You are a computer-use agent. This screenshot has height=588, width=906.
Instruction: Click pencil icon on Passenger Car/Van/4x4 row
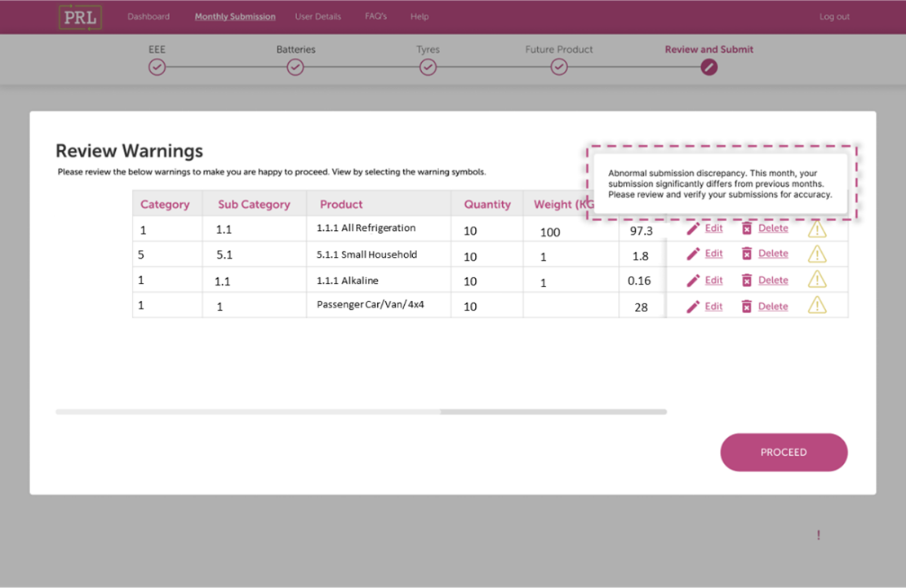(x=693, y=307)
